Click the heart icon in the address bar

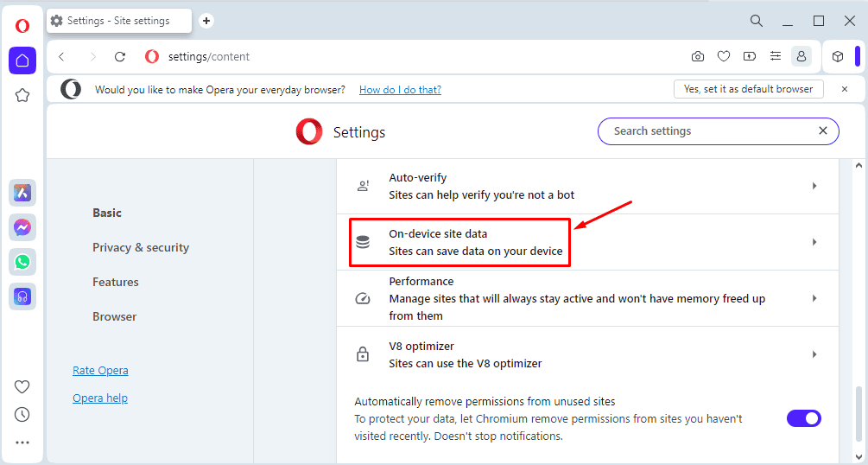tap(724, 56)
